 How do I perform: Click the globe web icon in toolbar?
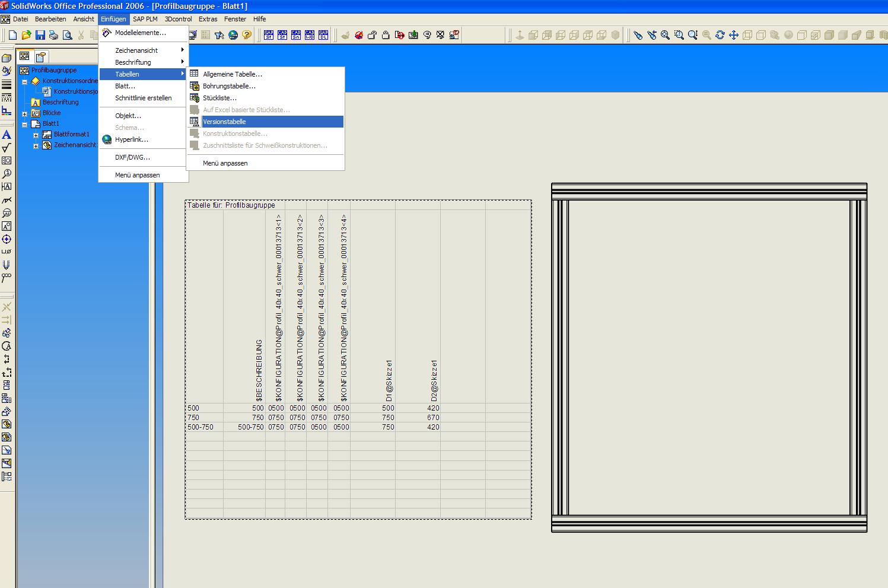[233, 36]
